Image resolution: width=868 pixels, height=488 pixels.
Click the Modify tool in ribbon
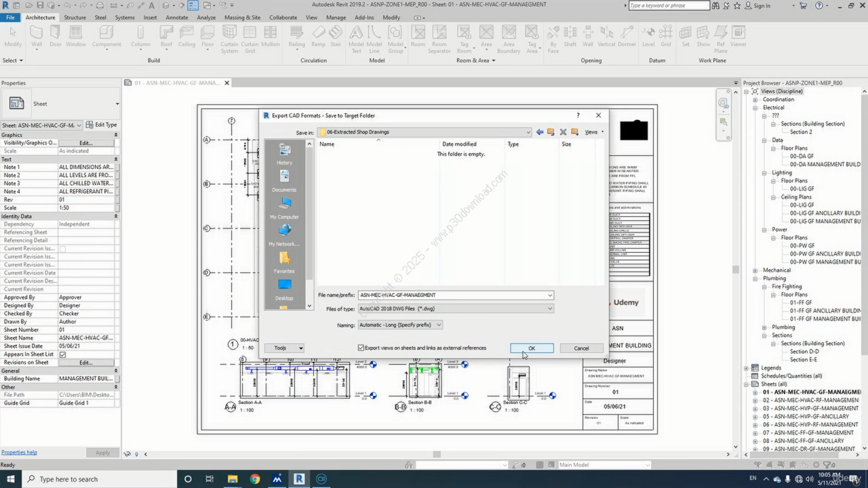click(x=13, y=36)
